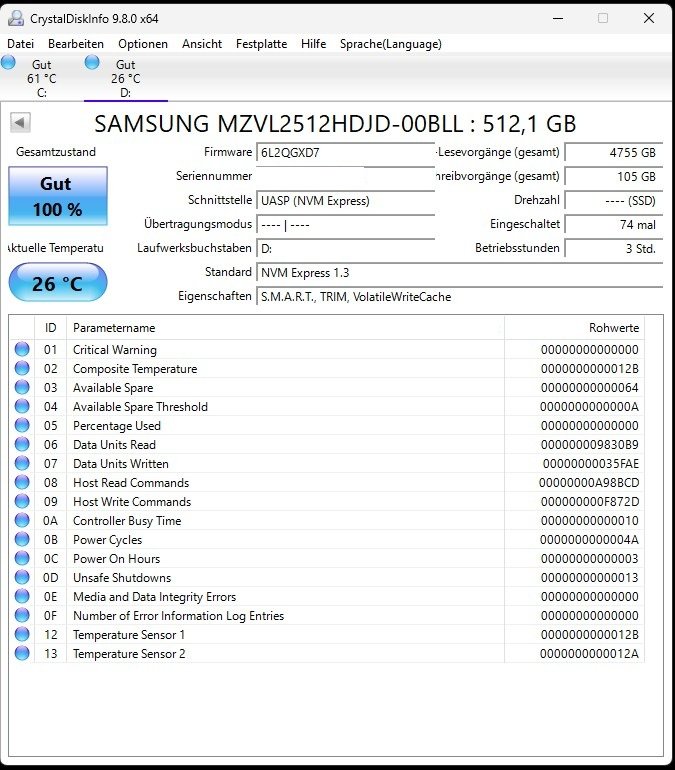Click status icon of Data Units Written row
The width and height of the screenshot is (675, 770).
tap(22, 463)
